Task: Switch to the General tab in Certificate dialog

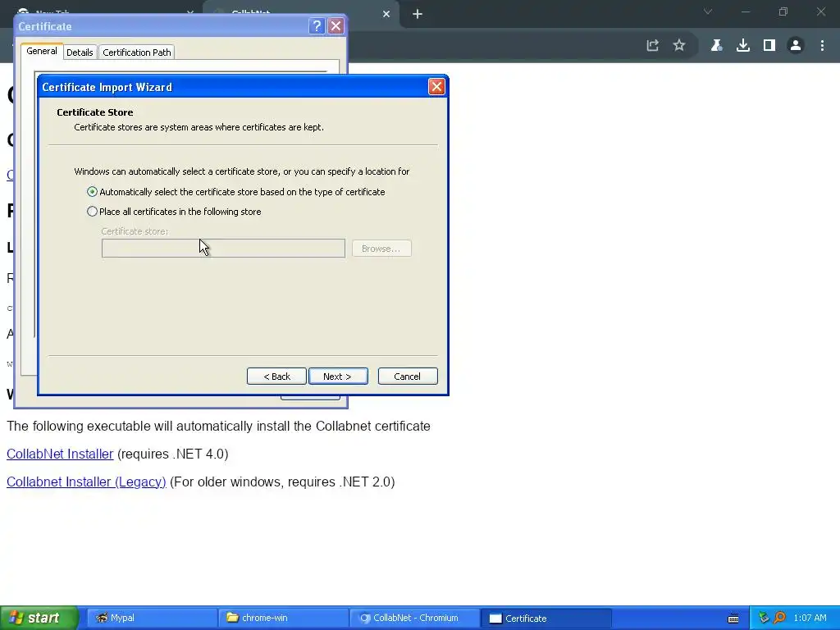Action: (x=42, y=52)
